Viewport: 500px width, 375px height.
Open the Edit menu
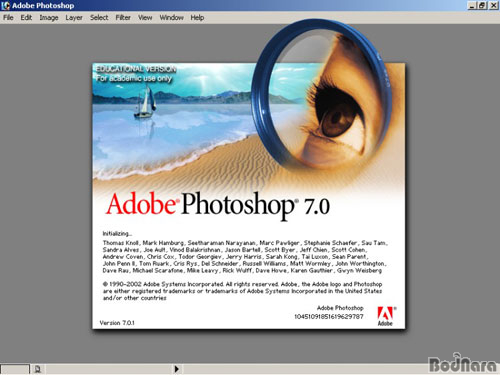click(x=26, y=18)
